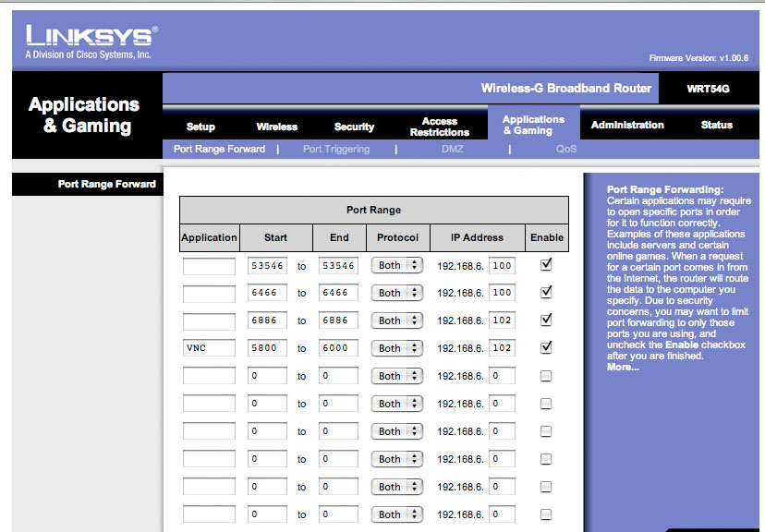Open the Access Restrictions tab
This screenshot has height=532, width=765.
pyautogui.click(x=439, y=127)
